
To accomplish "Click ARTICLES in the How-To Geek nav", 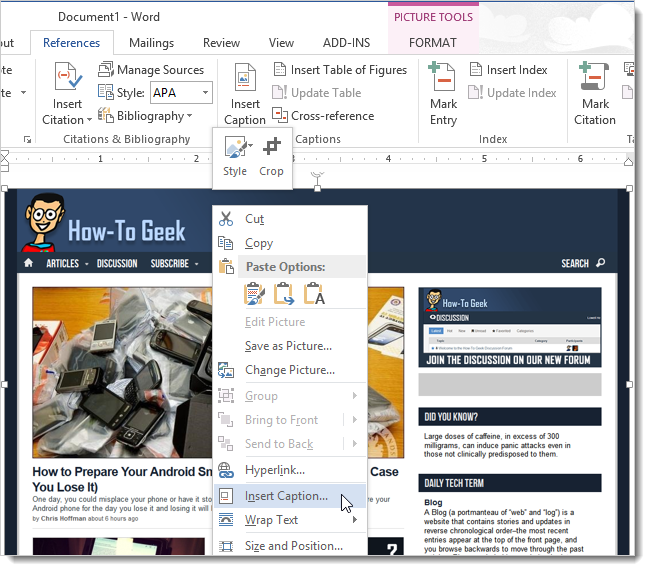I will coord(63,263).
